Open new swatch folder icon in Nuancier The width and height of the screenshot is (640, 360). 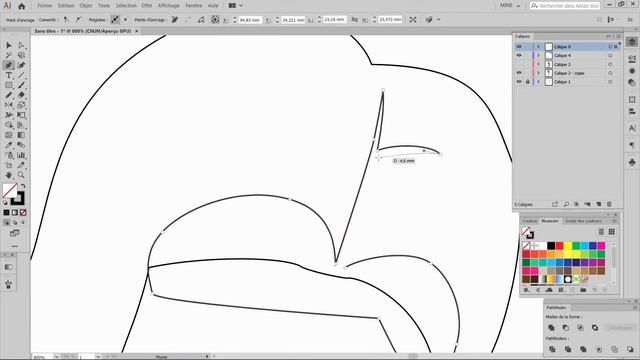583,290
